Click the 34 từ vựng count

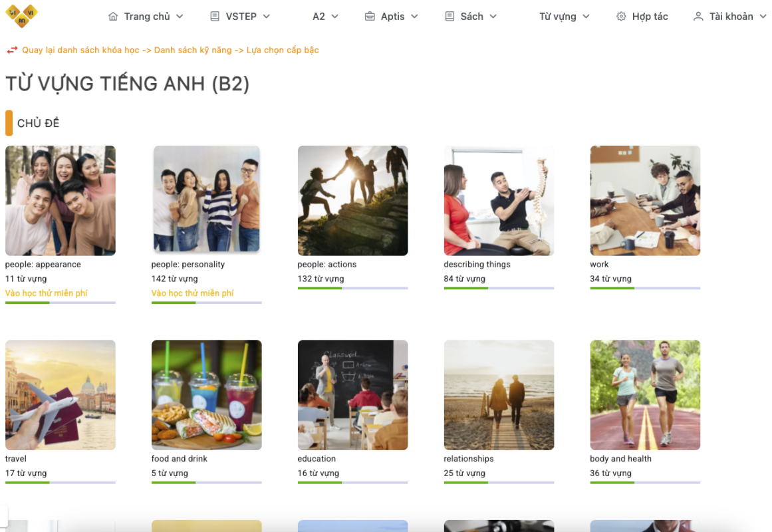(x=610, y=279)
